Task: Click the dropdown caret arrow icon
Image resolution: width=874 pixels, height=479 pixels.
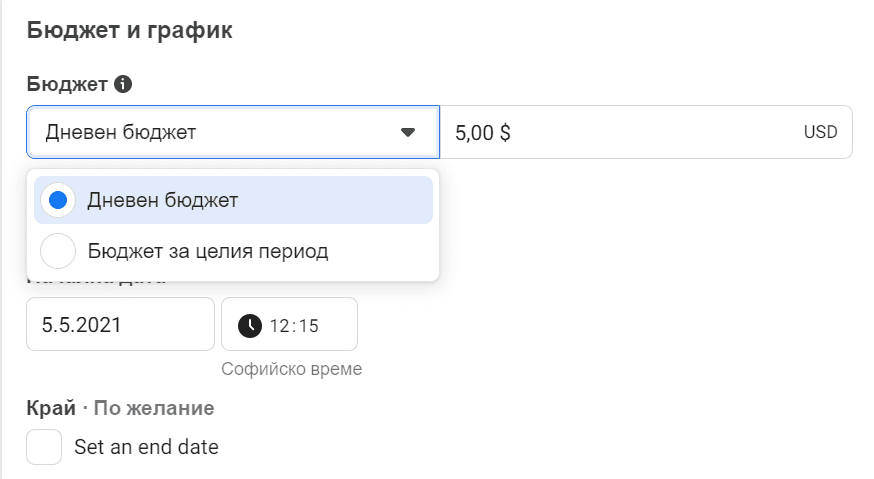Action: pos(408,132)
